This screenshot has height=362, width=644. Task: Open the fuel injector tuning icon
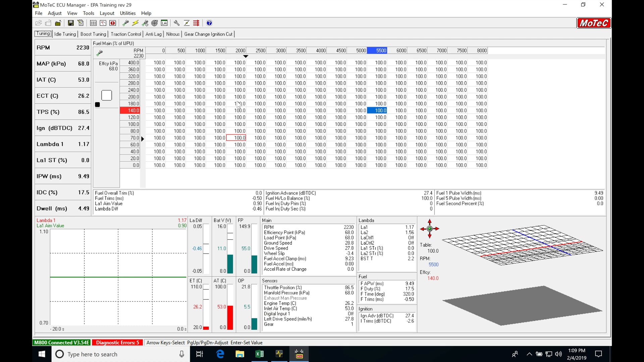125,23
